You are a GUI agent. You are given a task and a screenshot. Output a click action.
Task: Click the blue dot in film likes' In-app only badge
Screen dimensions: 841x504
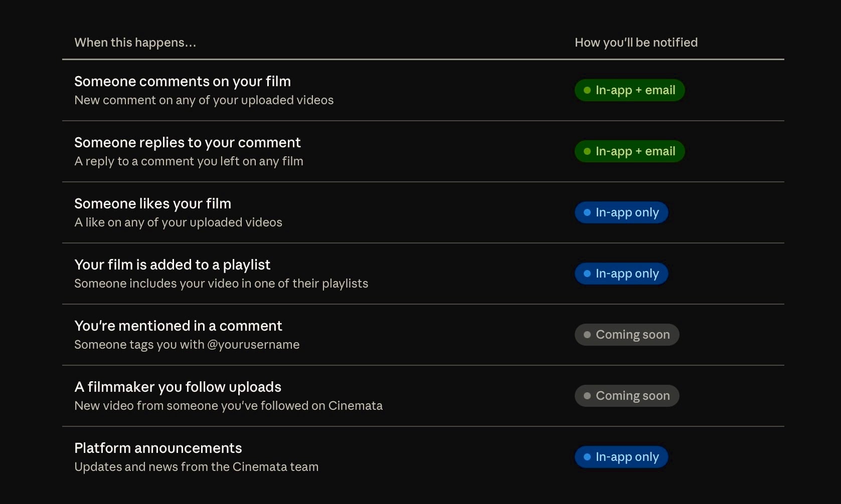pyautogui.click(x=587, y=212)
